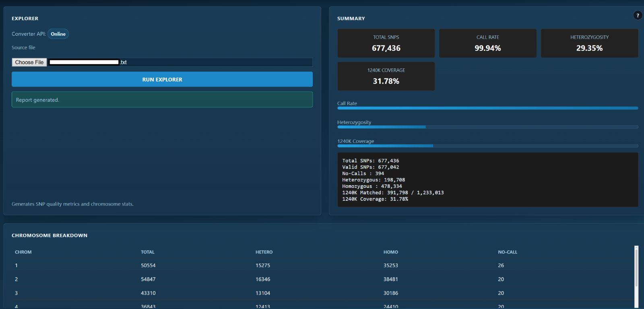The height and width of the screenshot is (309, 644).
Task: Click the Choose File button
Action: pyautogui.click(x=29, y=62)
